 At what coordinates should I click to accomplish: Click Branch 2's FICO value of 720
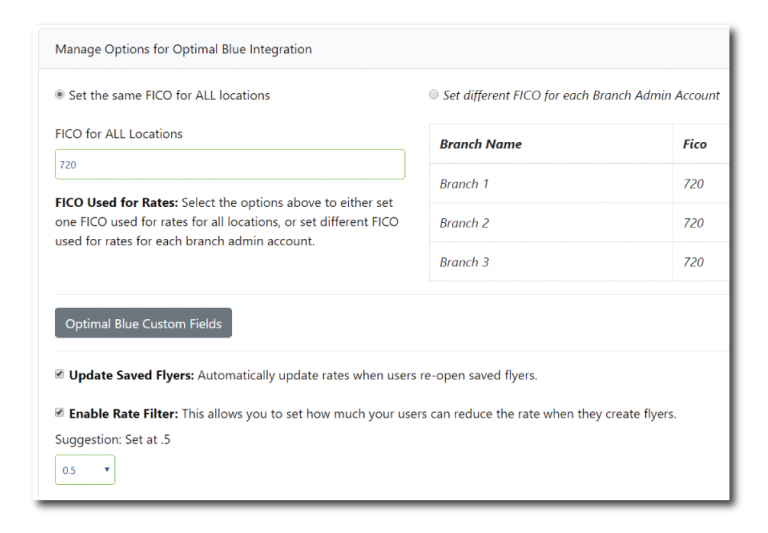(694, 223)
